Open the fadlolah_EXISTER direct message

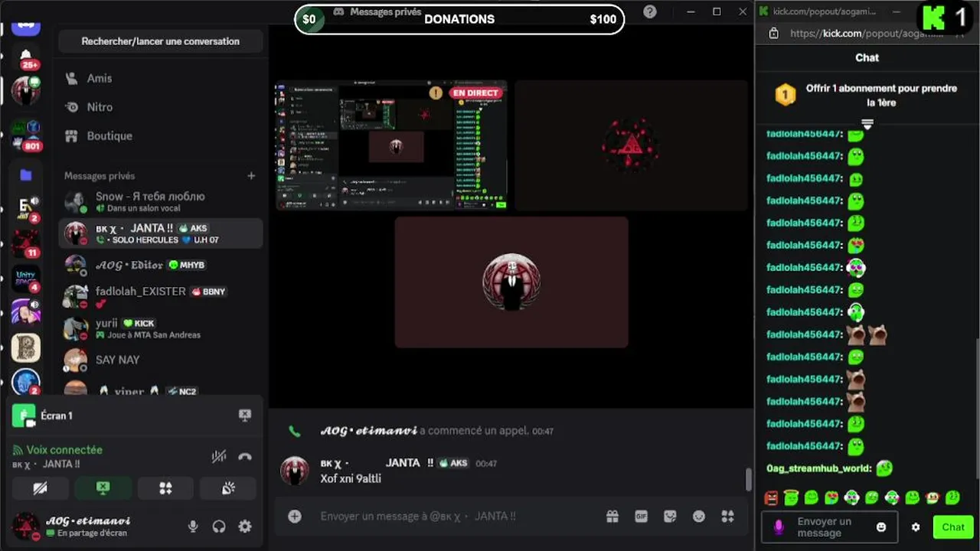coord(161,297)
